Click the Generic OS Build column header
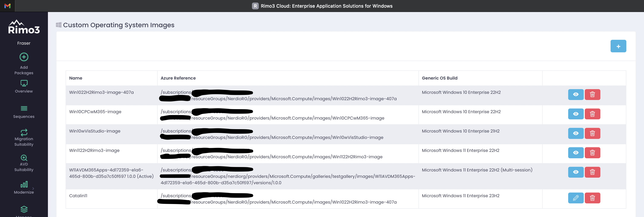644x217 pixels. (440, 78)
